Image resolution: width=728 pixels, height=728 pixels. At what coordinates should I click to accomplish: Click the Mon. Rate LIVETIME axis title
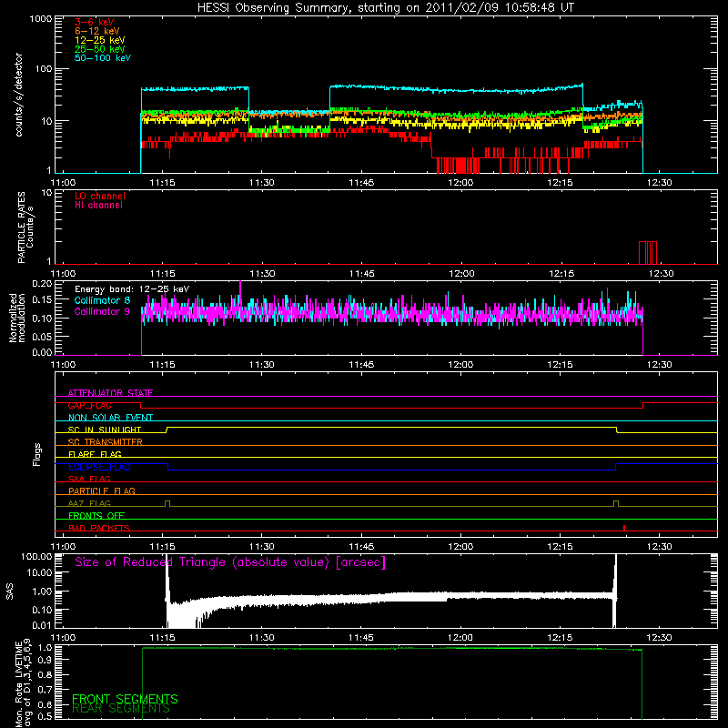[x=24, y=684]
